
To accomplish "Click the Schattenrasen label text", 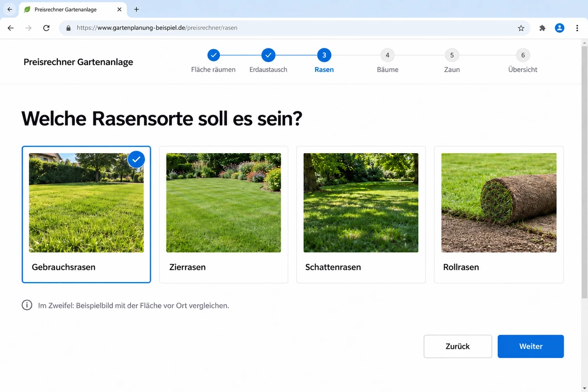I will [x=333, y=267].
